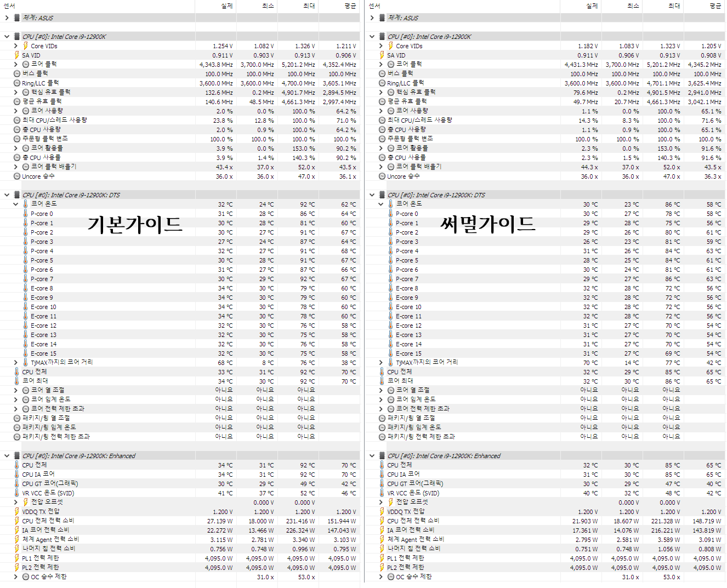
Task: Click the clock icon beside 버스 클럭 under 기본가이드
Action: coord(17,73)
